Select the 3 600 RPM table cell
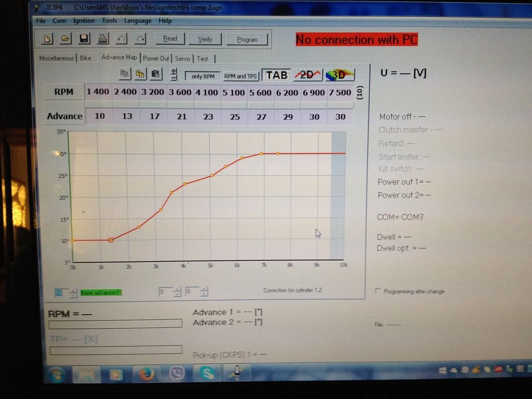The width and height of the screenshot is (532, 399). [x=181, y=92]
